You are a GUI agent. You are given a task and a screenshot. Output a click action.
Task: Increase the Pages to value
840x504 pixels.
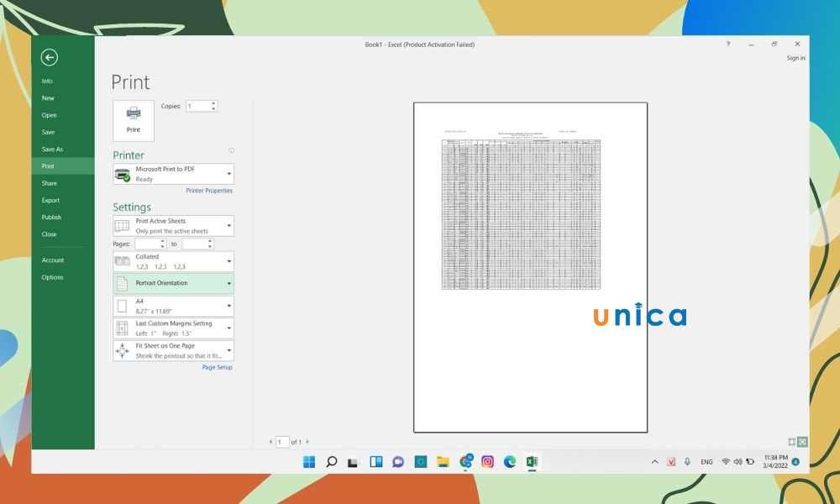pyautogui.click(x=210, y=242)
